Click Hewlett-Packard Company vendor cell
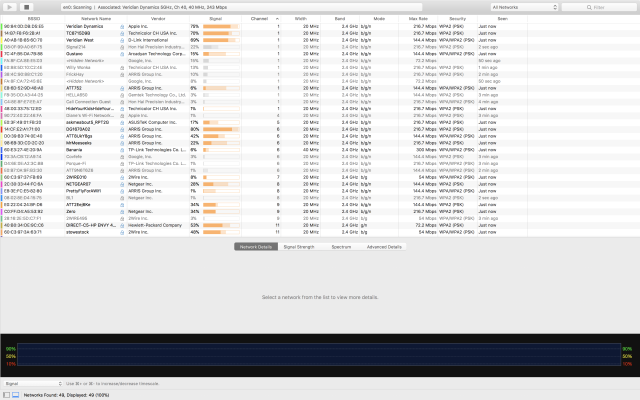Viewport: 640px width, 400px height. [x=155, y=225]
